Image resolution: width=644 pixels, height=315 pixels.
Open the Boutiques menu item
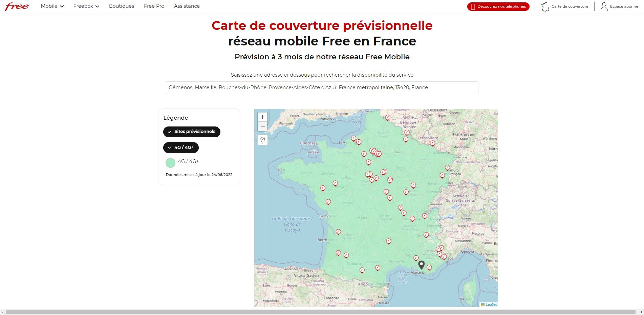point(122,6)
